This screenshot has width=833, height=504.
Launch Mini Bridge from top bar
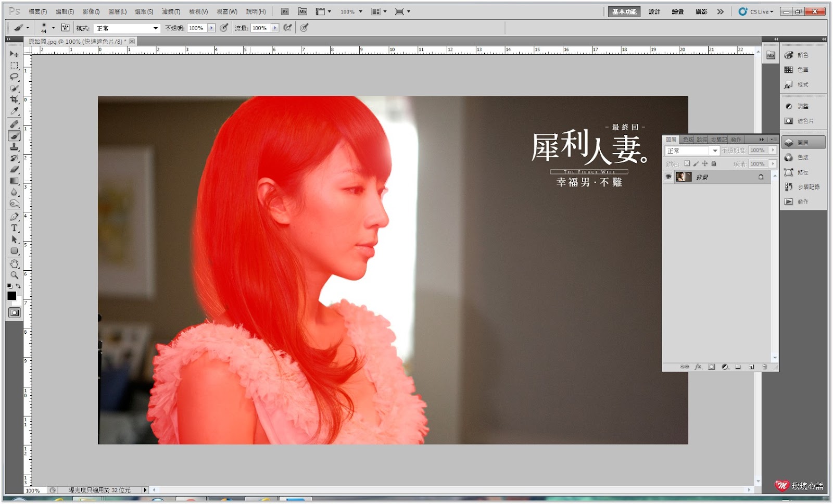[x=302, y=11]
